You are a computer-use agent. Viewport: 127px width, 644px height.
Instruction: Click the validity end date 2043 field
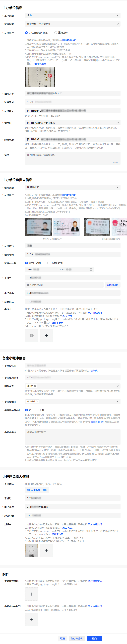pos(73,269)
